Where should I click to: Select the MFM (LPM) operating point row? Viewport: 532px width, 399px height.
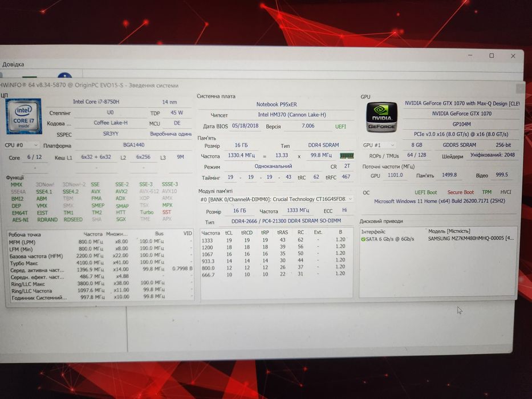point(100,242)
